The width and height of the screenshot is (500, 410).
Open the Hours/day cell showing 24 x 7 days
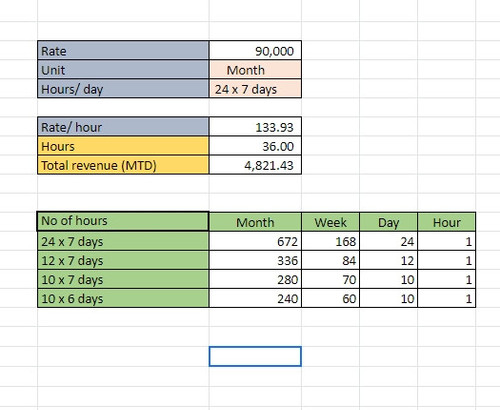255,88
